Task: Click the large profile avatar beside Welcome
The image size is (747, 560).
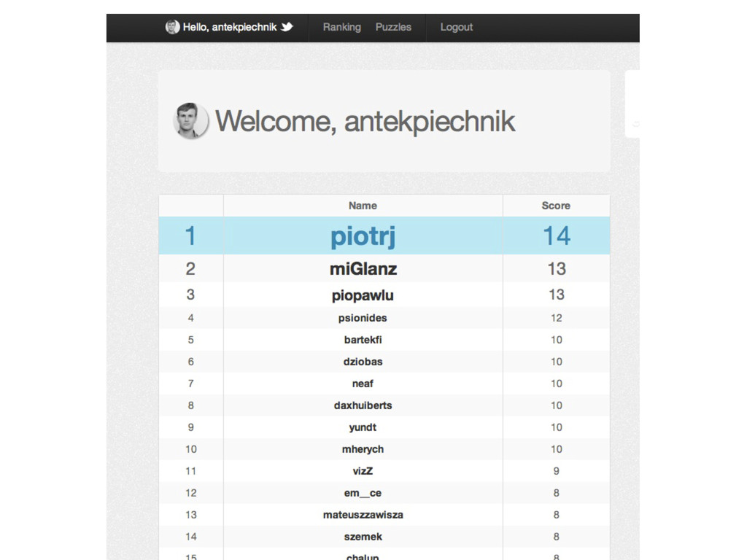Action: point(190,120)
